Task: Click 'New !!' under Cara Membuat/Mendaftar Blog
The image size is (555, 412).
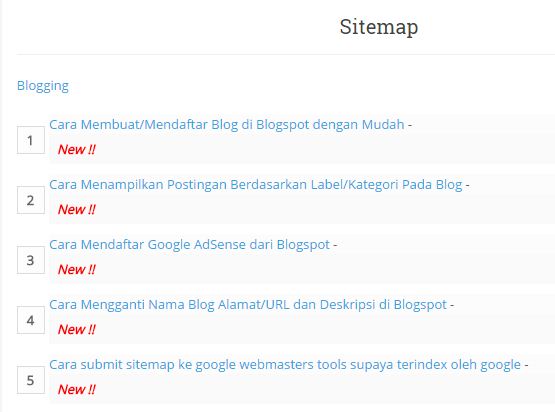Action: (77, 149)
